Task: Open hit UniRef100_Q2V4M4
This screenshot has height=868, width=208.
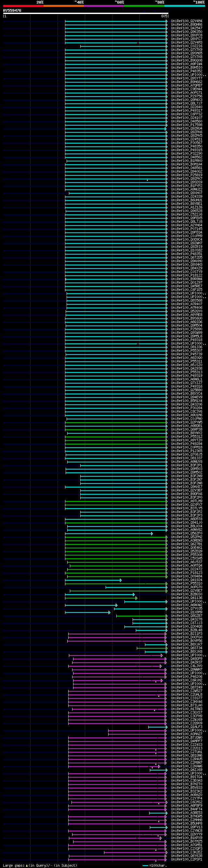Action: 187,21
